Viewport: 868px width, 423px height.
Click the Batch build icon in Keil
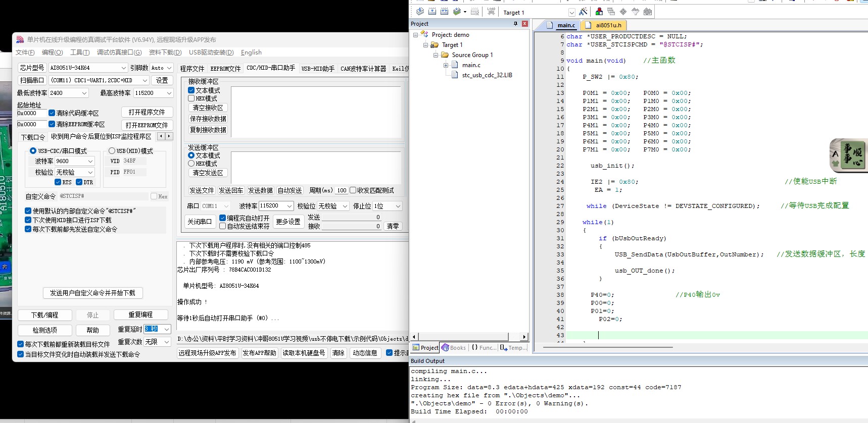tap(457, 12)
